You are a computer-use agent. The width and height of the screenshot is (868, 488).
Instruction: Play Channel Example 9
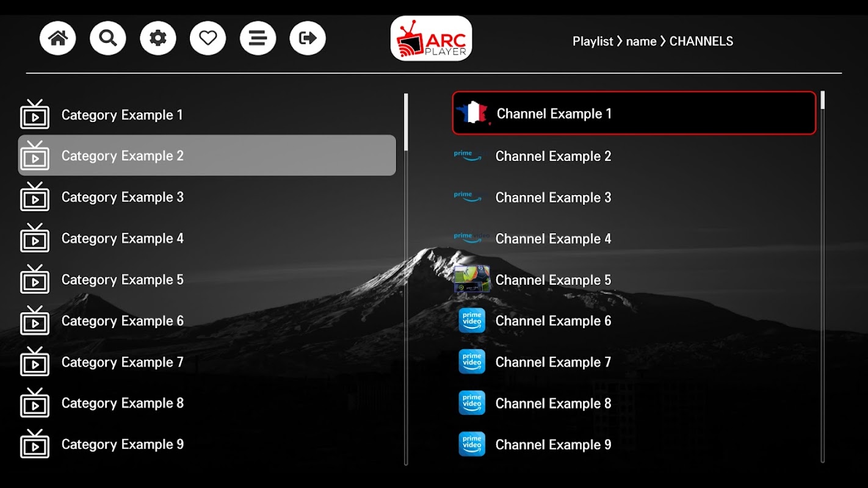(634, 444)
